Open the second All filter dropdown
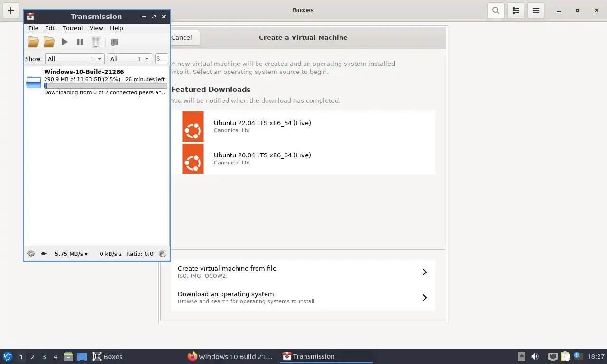 129,59
